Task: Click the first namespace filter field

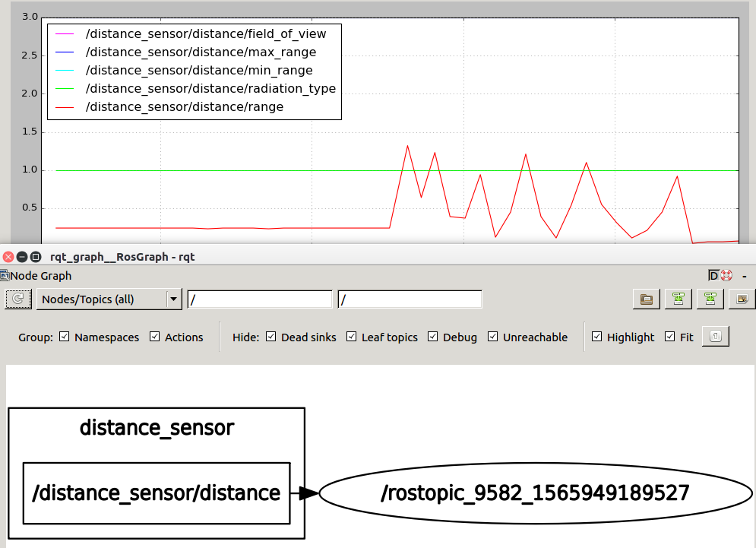Action: click(260, 299)
